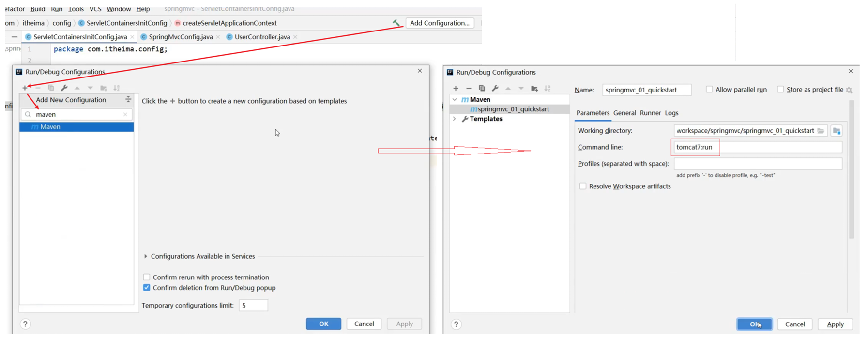The height and width of the screenshot is (339, 868).
Task: Select springmvc_01_quickstart configuration in tree
Action: (x=509, y=109)
